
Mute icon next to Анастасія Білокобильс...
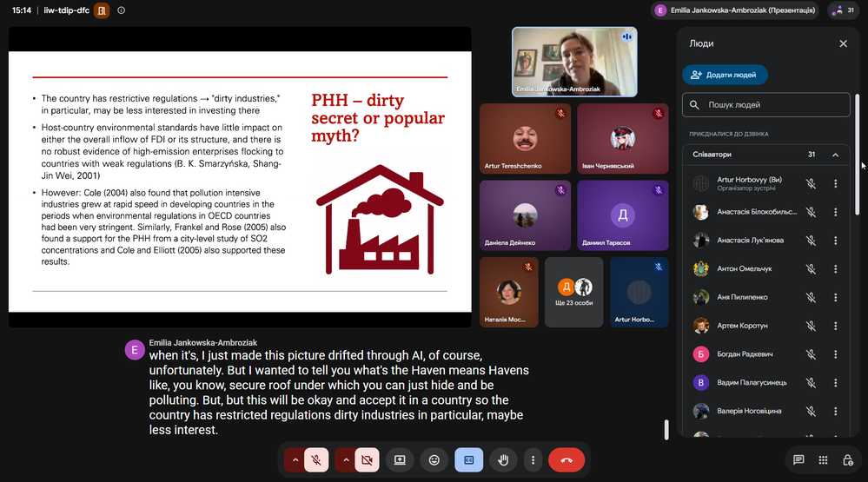[x=811, y=212]
